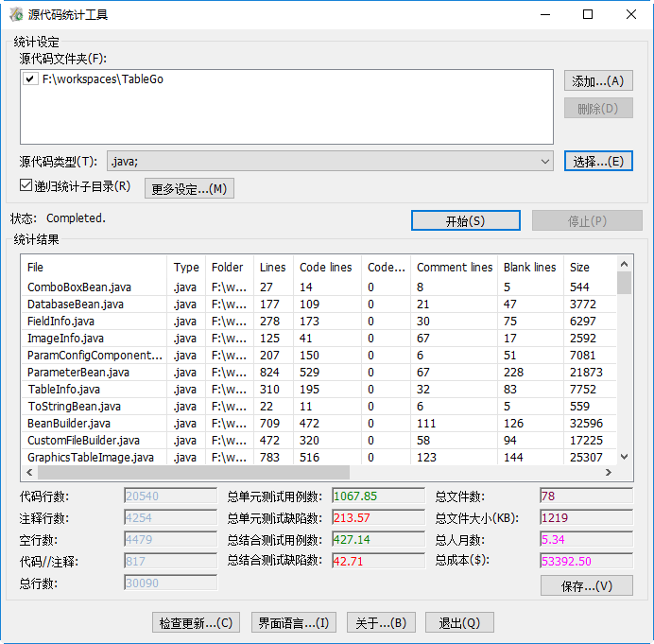Select the ParameterBean.java row
This screenshot has width=654, height=644.
tap(319, 373)
